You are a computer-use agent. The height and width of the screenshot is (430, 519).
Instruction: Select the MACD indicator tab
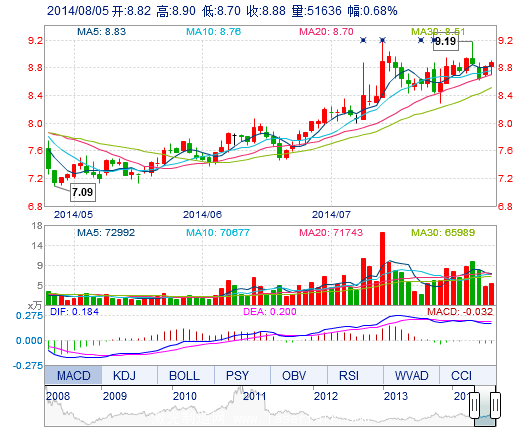(73, 375)
